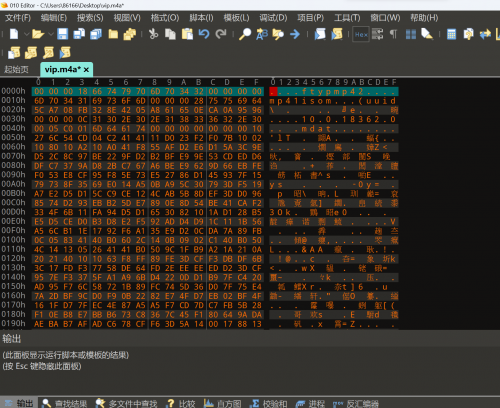Viewport: 500px width, 408px height.
Task: Redo the last edit
Action: 221,34
